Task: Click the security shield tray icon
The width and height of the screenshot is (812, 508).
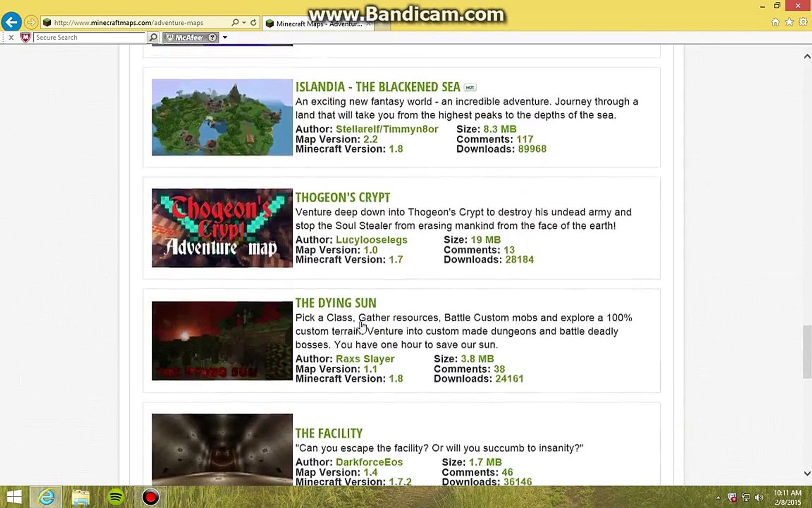Action: pyautogui.click(x=732, y=497)
